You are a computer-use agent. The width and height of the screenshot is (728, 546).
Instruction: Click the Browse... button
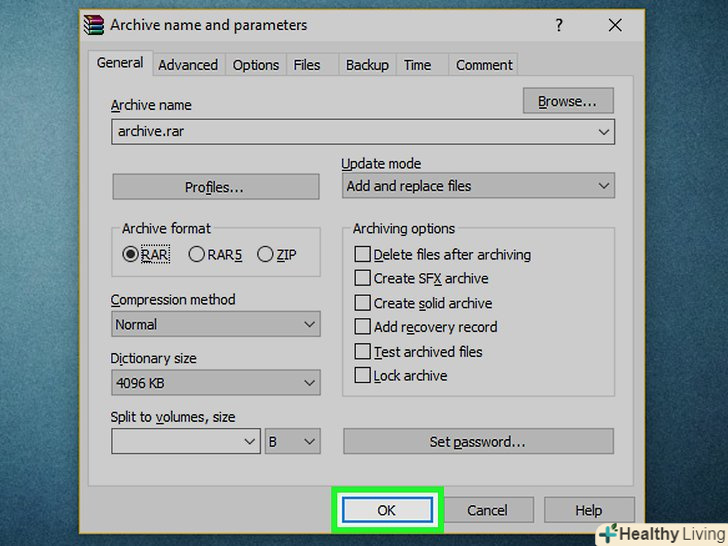pos(568,101)
